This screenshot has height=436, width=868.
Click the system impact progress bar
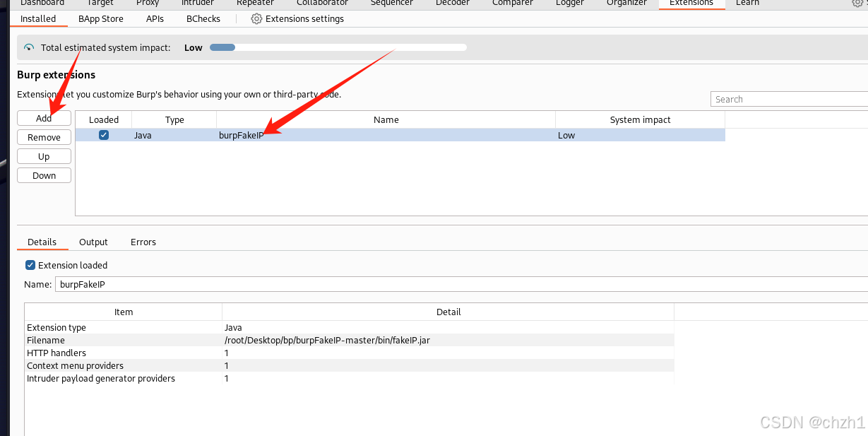(x=338, y=47)
